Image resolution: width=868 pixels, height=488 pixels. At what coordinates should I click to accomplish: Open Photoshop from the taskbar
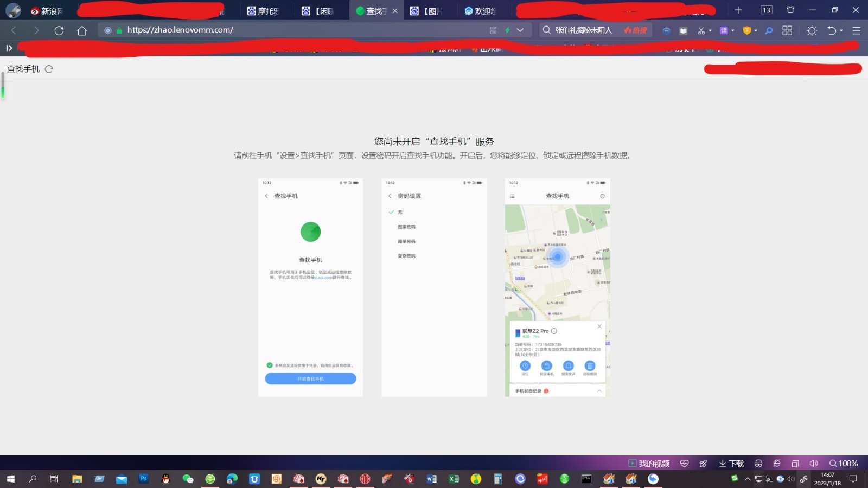(x=143, y=478)
